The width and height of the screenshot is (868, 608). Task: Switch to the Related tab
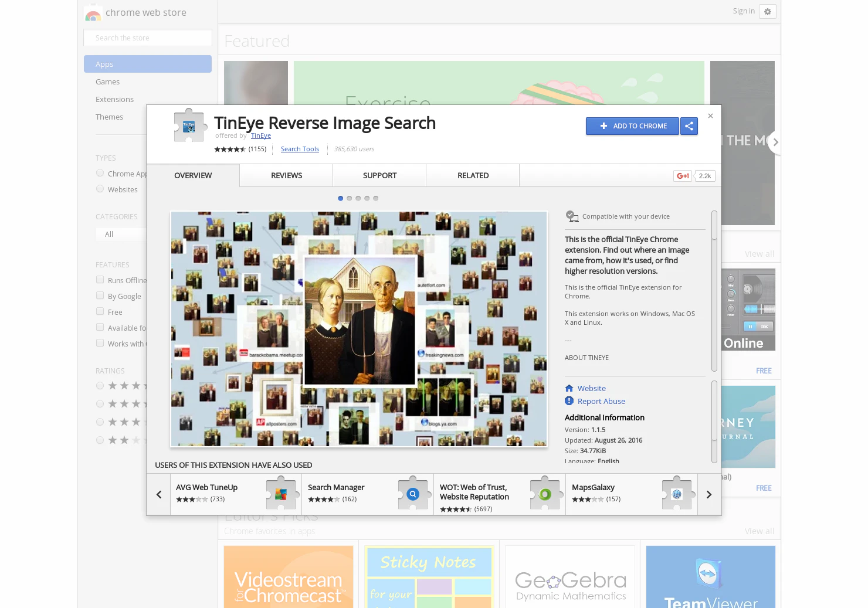tap(473, 175)
